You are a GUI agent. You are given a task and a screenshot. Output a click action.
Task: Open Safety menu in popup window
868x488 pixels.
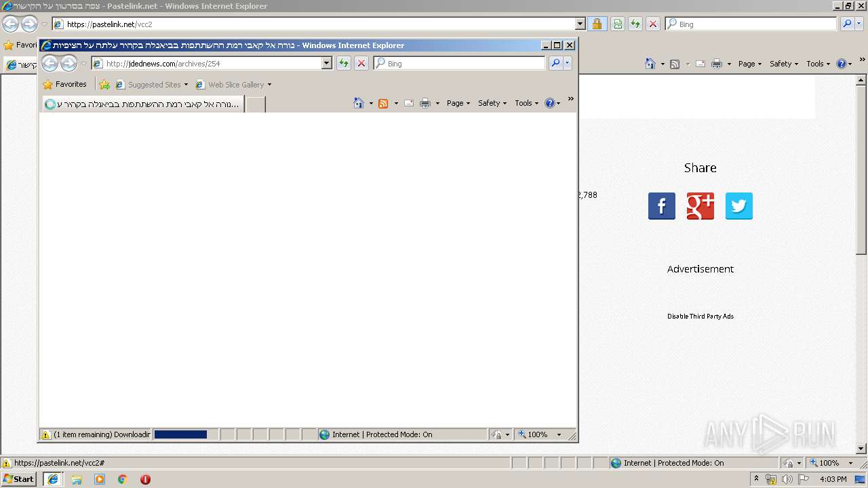pyautogui.click(x=492, y=103)
